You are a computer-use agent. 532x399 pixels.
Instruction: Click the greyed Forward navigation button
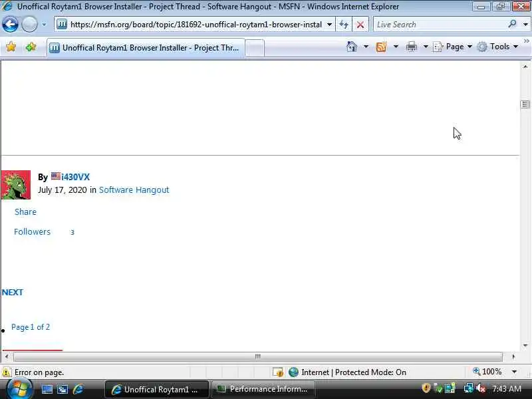pyautogui.click(x=29, y=25)
